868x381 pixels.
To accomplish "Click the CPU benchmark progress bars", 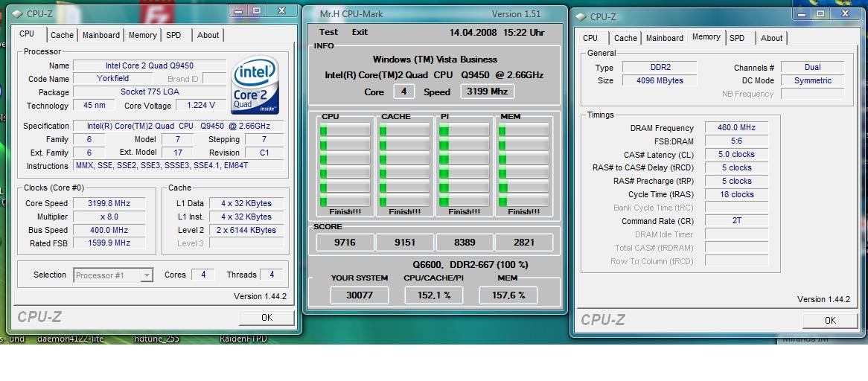I will [x=345, y=164].
